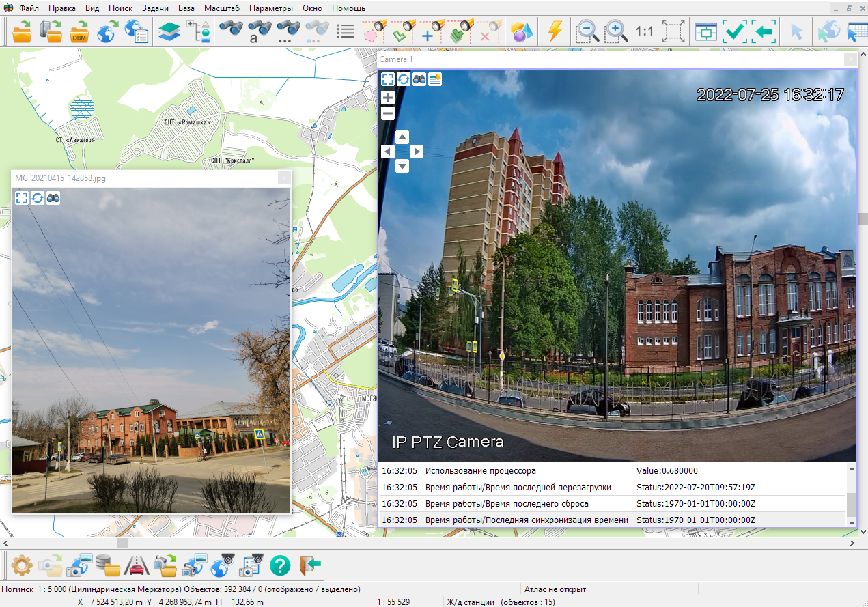The width and height of the screenshot is (868, 607).
Task: Expand Camera 1 view to full screen
Action: click(388, 79)
